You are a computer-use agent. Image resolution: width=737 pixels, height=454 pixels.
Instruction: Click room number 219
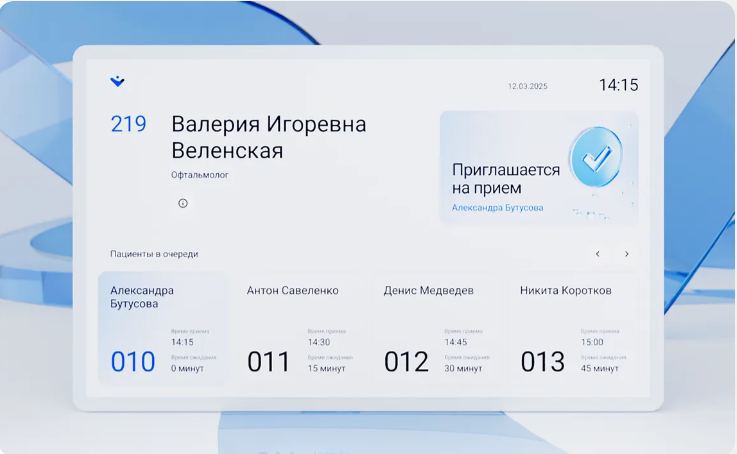pos(128,124)
